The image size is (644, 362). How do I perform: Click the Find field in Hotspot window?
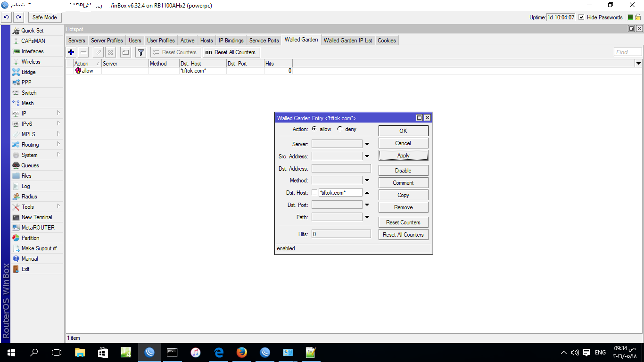[x=628, y=52]
